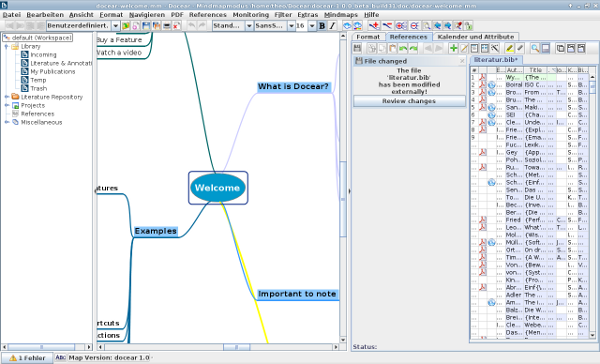Open search in the References toolbar

(x=535, y=48)
